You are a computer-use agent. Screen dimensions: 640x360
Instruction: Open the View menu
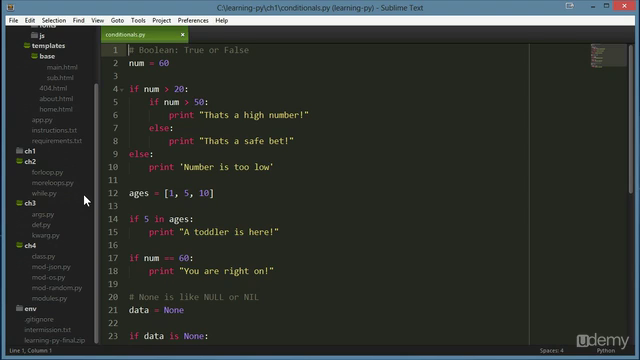[x=98, y=20]
